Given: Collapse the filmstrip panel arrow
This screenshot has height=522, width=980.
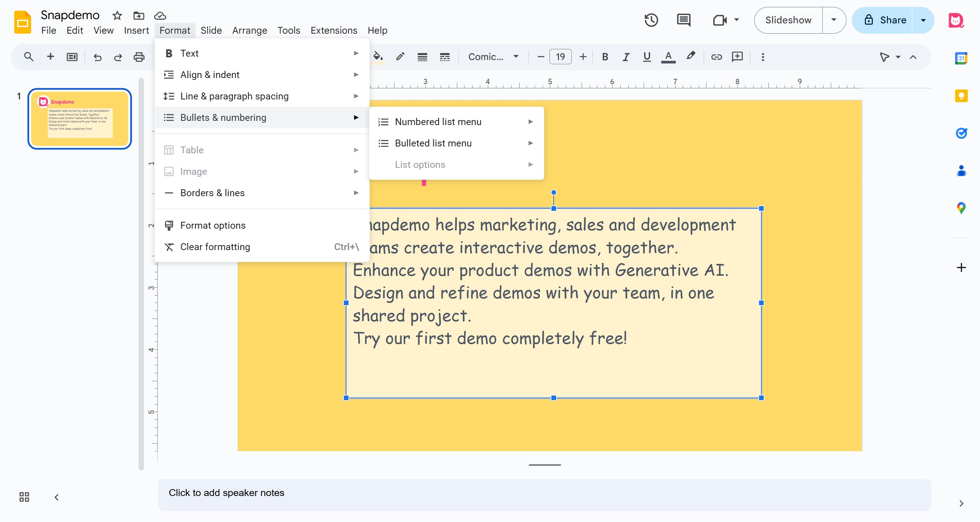Looking at the screenshot, I should [x=57, y=497].
